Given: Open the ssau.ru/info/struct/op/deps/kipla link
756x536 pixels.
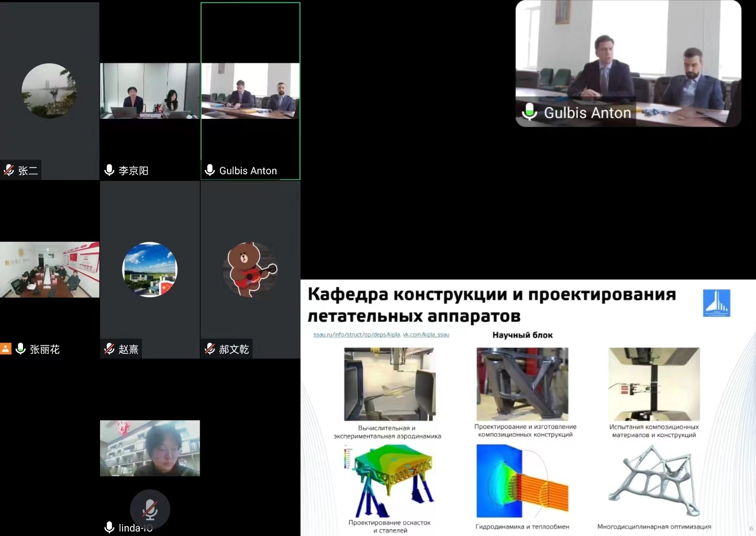Looking at the screenshot, I should click(357, 334).
